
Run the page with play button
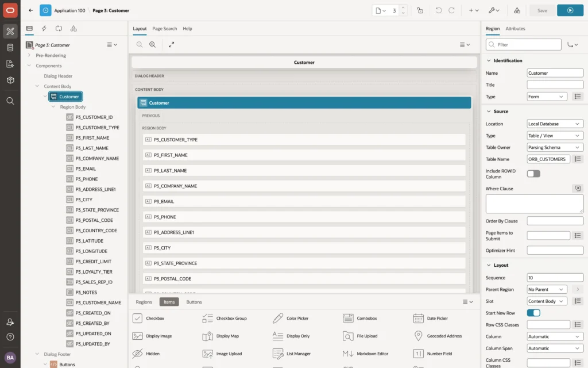point(570,10)
